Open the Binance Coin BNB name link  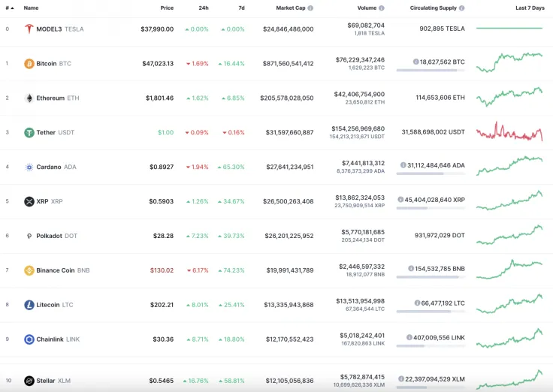click(x=63, y=270)
